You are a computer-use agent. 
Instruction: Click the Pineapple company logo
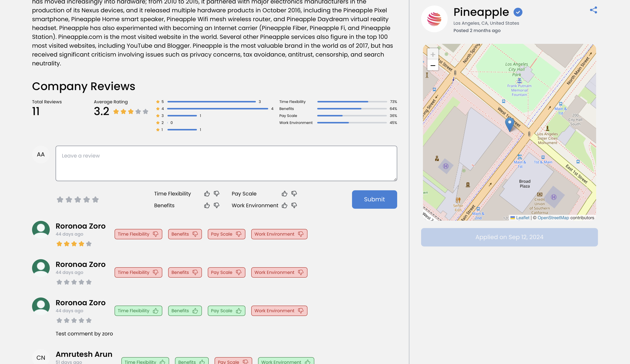tap(434, 19)
